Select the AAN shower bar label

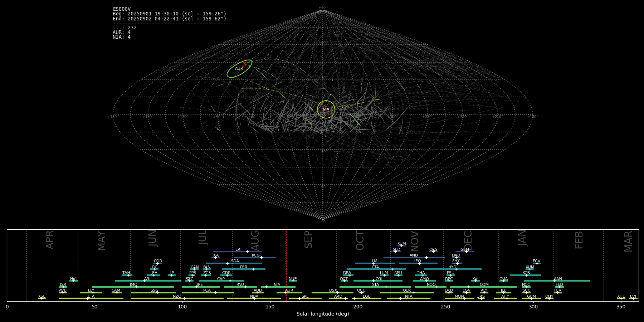[x=558, y=279]
